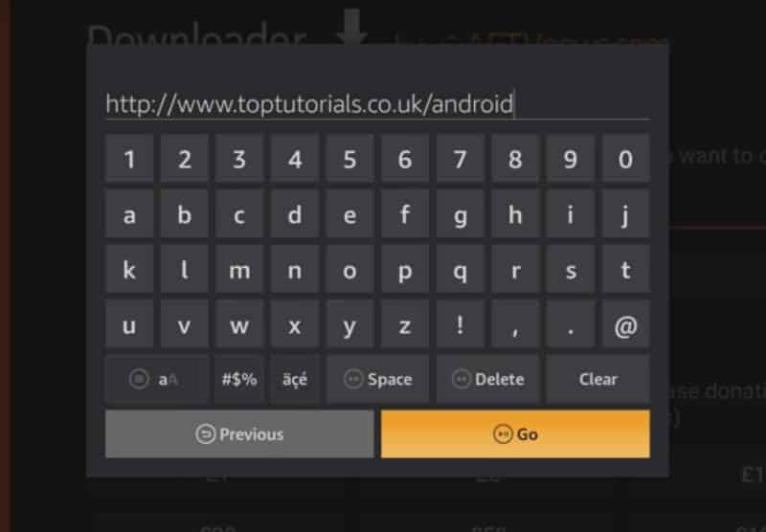Click the URL text input field
Image resolution: width=766 pixels, height=532 pixels.
pyautogui.click(x=377, y=104)
